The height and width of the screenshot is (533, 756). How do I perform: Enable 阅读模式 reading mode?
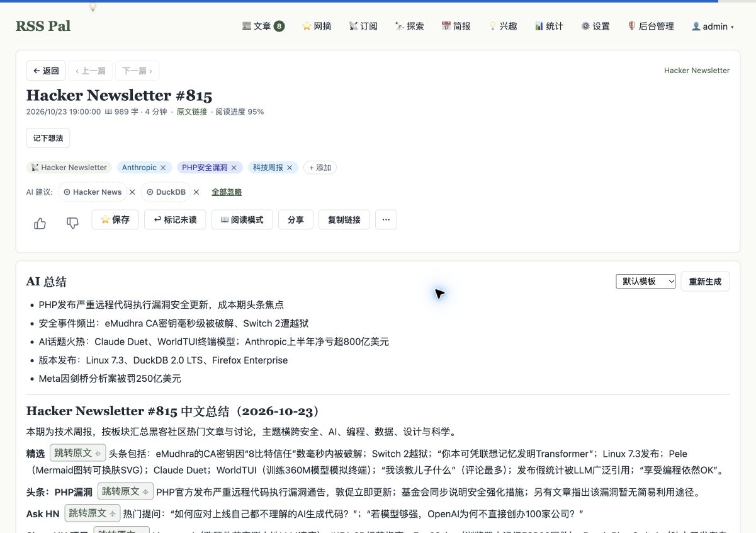click(242, 220)
